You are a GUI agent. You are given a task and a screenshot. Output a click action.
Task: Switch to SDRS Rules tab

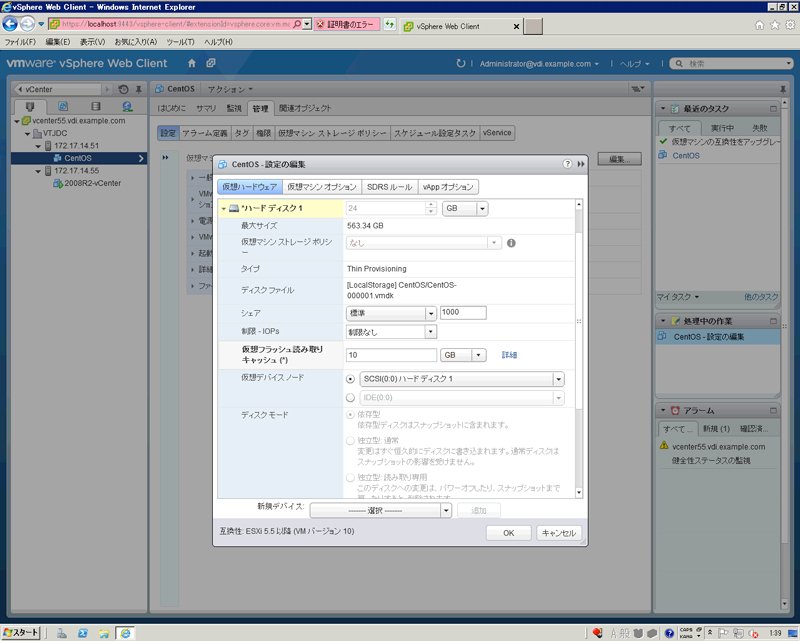coord(389,187)
